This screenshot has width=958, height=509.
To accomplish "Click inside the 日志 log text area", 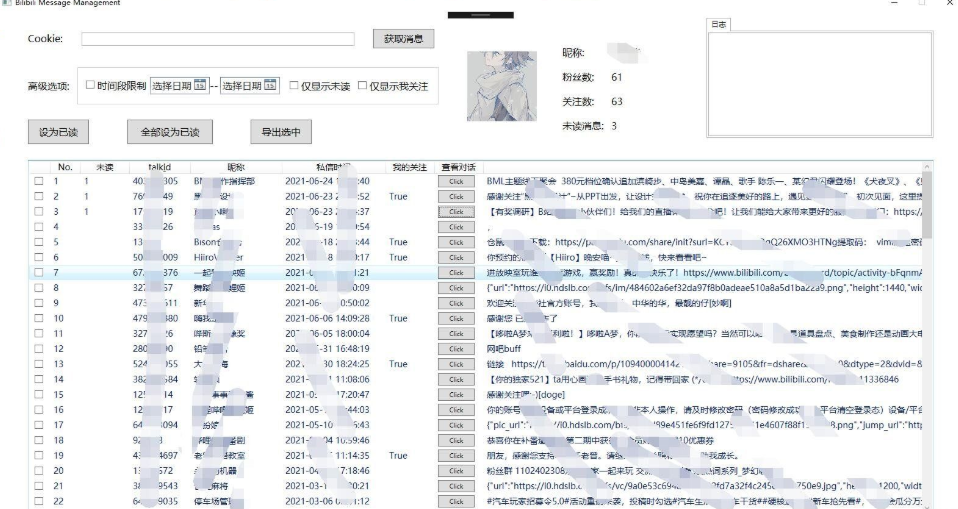I will pyautogui.click(x=820, y=84).
